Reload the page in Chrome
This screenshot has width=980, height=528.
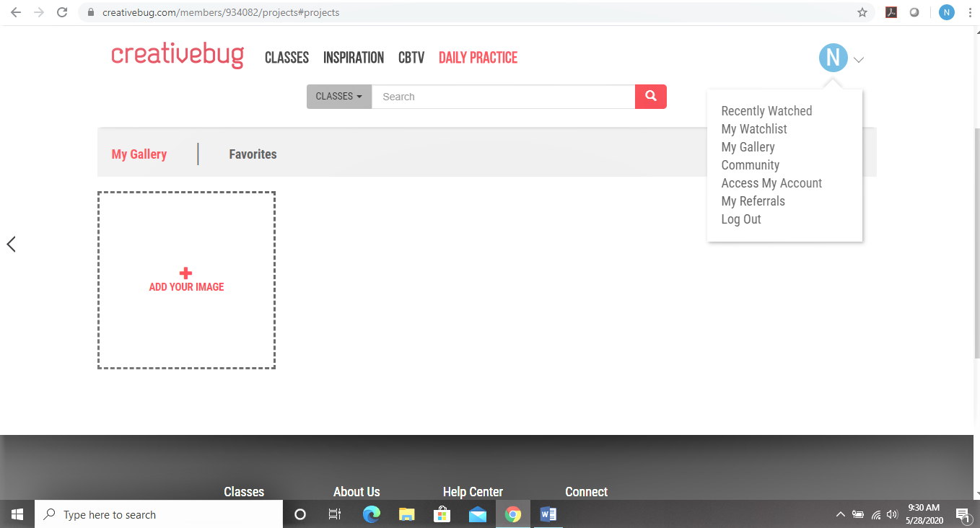62,12
